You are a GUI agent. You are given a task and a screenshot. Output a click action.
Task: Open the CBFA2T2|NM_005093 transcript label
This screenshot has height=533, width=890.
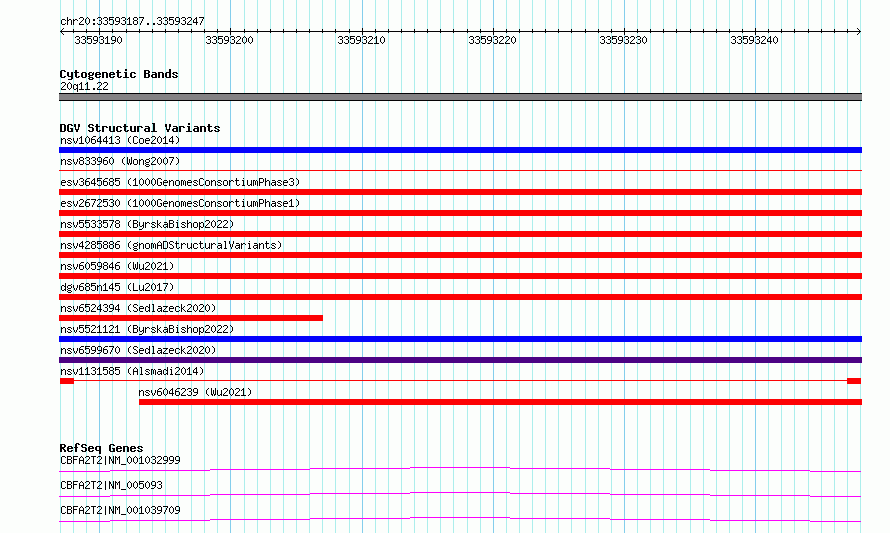pos(111,485)
